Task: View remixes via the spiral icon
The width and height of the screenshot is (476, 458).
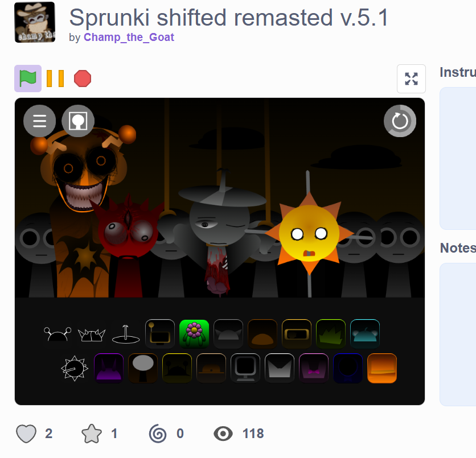Action: pos(158,434)
